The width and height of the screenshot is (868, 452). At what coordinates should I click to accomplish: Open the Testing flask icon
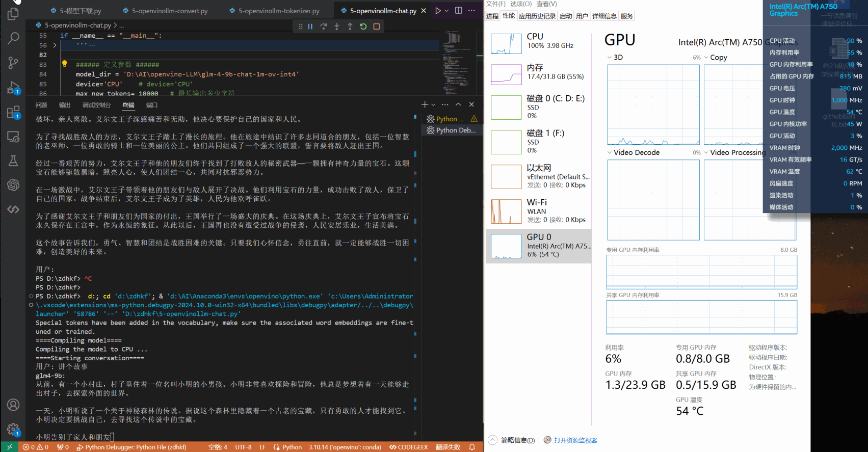tap(13, 161)
